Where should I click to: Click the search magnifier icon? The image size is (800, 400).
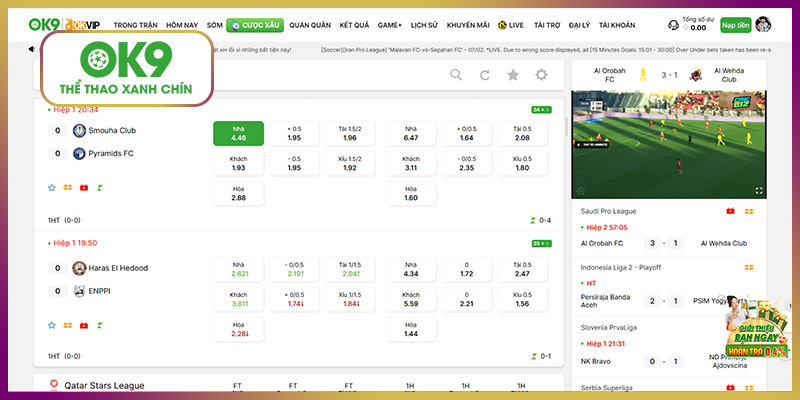coord(456,75)
